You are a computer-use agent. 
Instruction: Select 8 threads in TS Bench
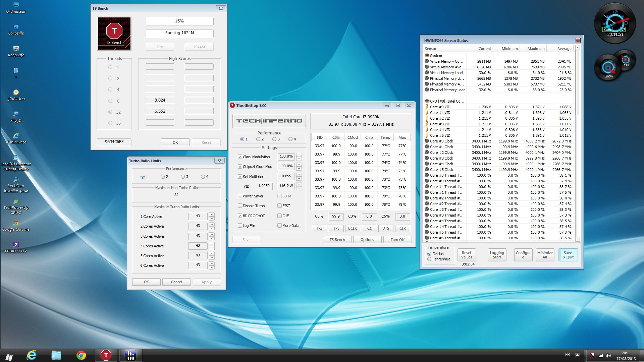[x=110, y=101]
